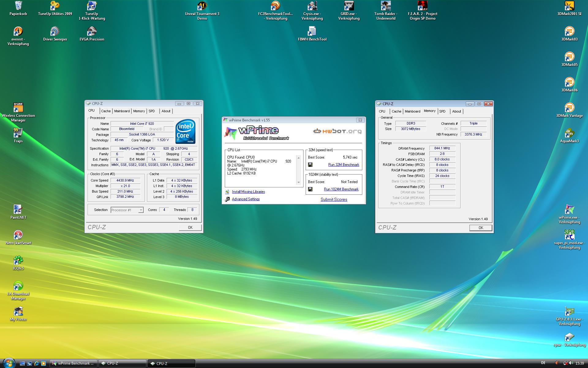Open Install Missing Libraries link

coord(248,192)
